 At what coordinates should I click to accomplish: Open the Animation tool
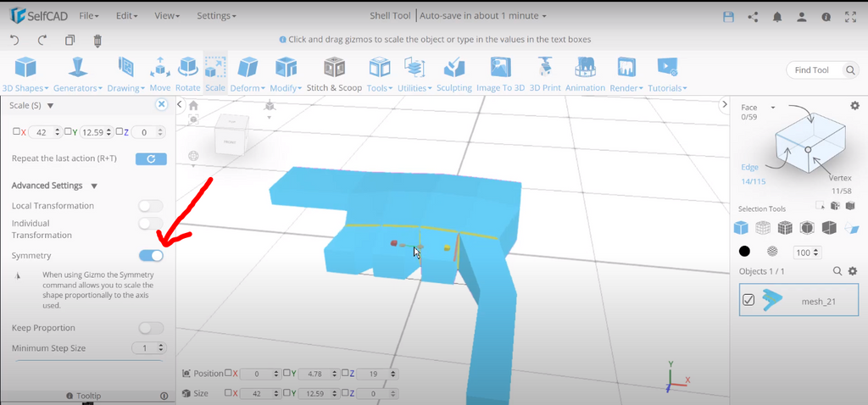click(x=585, y=75)
